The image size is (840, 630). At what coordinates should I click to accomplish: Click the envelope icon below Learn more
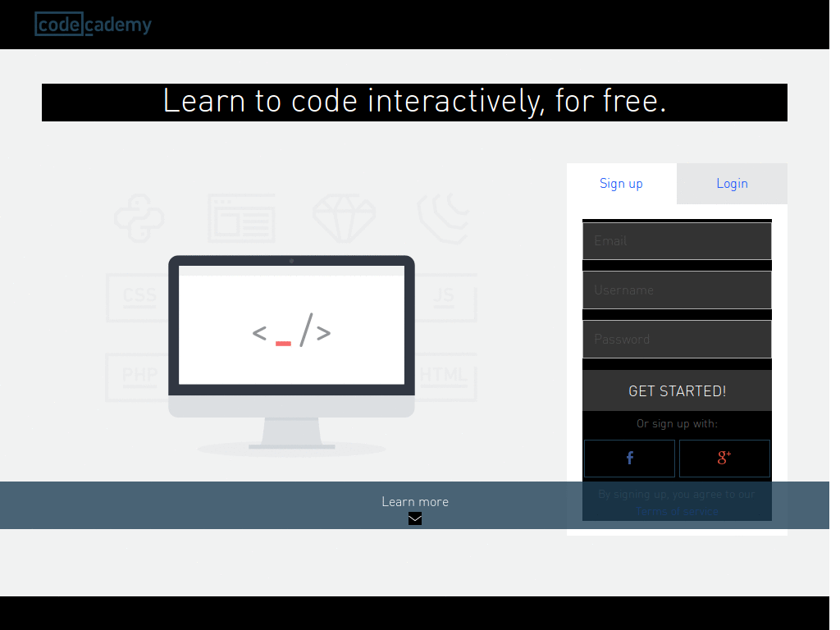[415, 518]
